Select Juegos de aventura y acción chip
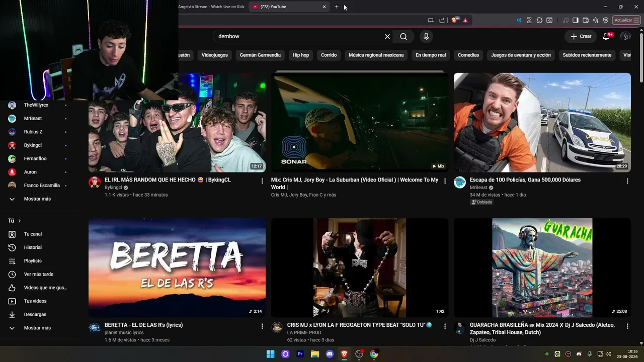The image size is (644, 362). coord(521,55)
